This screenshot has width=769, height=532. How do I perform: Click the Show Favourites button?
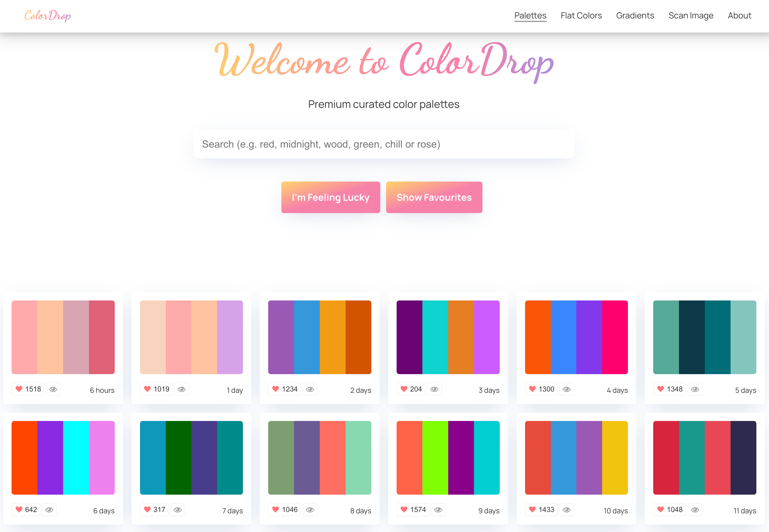[x=434, y=197]
